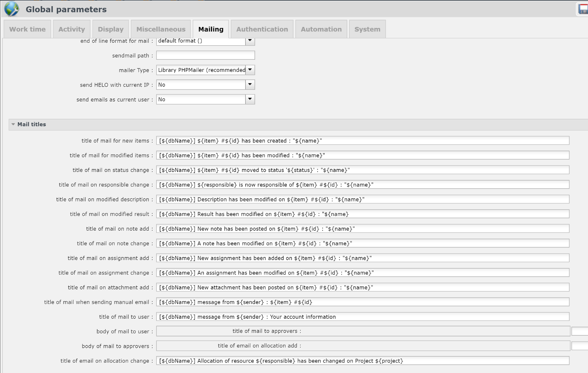
Task: Click the 'send HELO with current IP :' label
Action: coord(116,85)
